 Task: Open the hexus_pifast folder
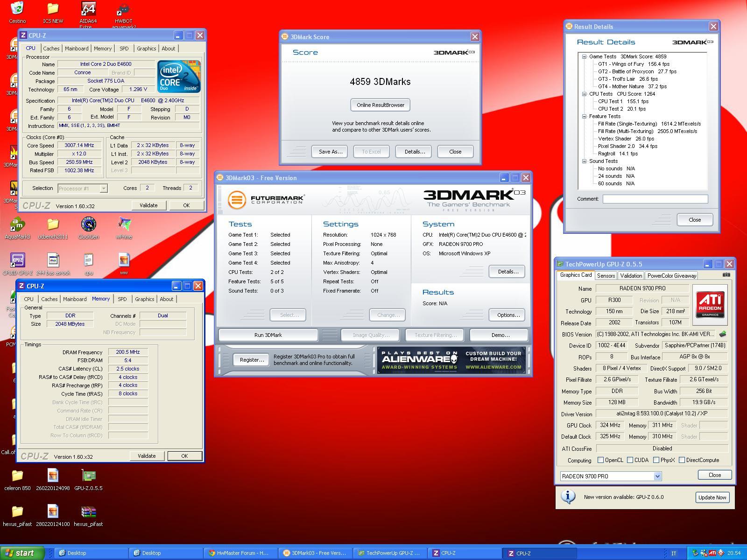pos(17,515)
